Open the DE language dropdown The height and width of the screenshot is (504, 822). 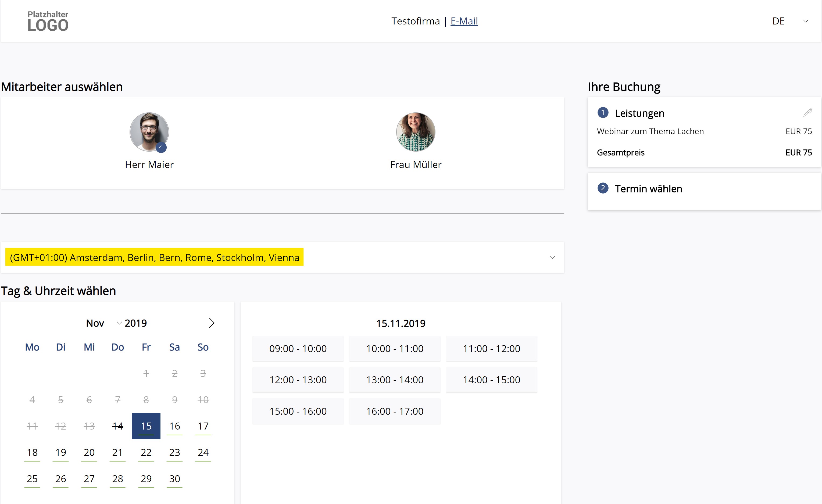click(790, 21)
